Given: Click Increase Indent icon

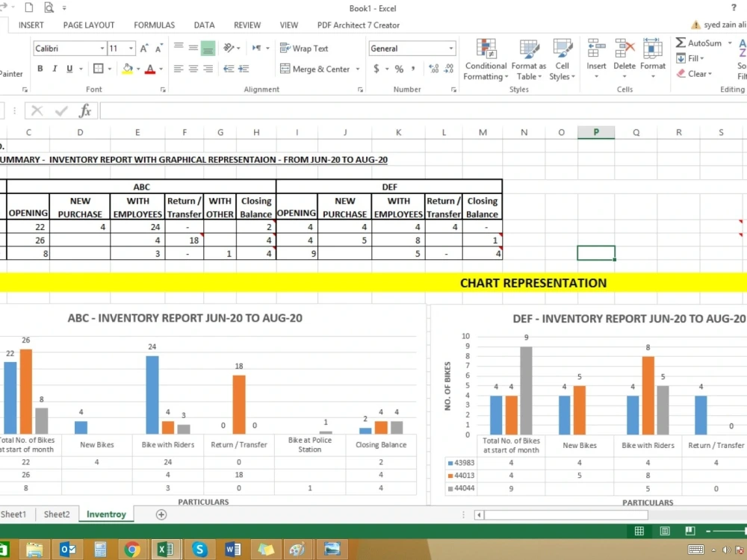Looking at the screenshot, I should coord(244,69).
